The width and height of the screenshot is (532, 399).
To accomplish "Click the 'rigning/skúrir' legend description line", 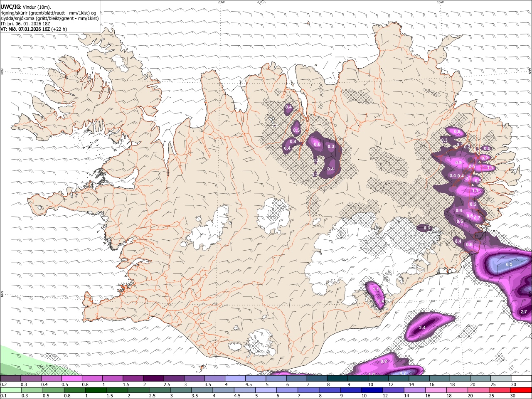I will tap(49, 13).
